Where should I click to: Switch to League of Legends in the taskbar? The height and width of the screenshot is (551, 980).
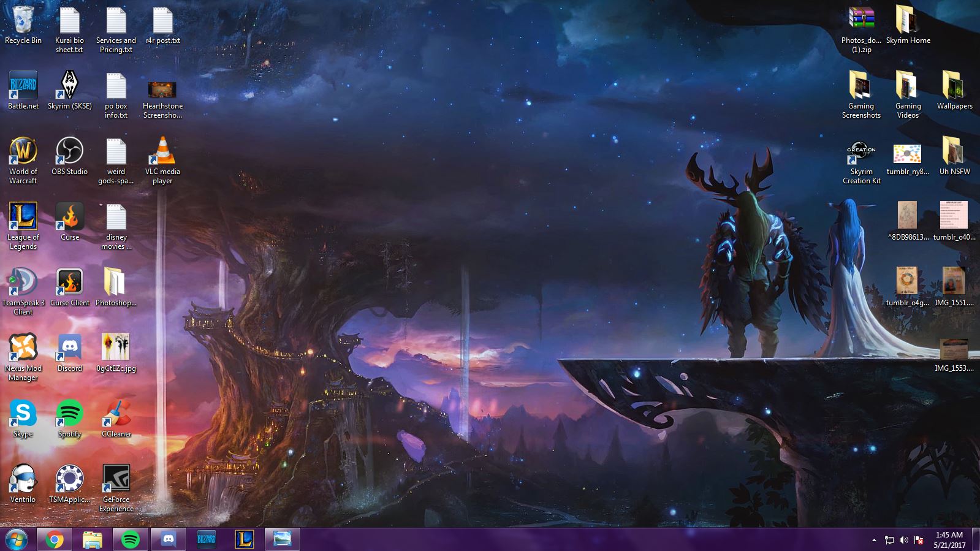pos(245,540)
